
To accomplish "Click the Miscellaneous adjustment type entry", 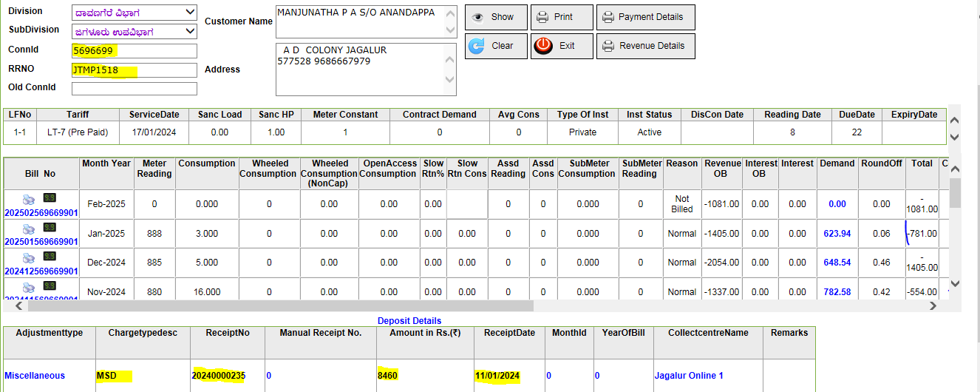I will pyautogui.click(x=35, y=376).
